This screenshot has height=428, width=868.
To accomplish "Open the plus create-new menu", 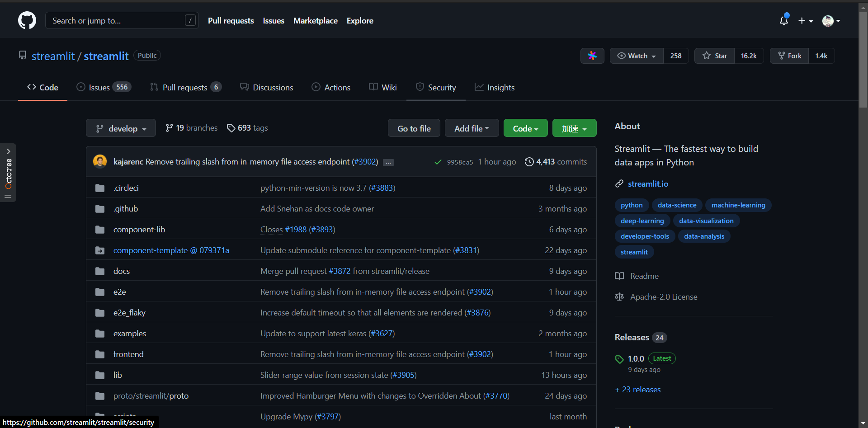I will (x=805, y=21).
